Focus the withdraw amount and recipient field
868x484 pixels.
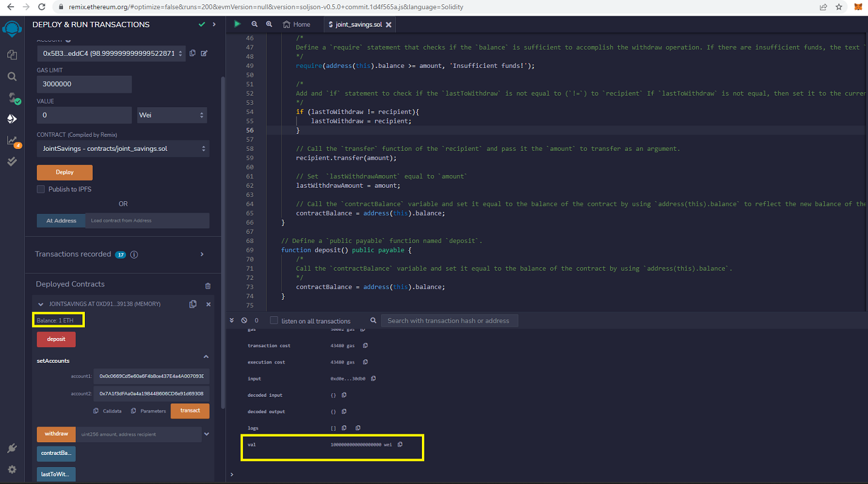pyautogui.click(x=139, y=434)
